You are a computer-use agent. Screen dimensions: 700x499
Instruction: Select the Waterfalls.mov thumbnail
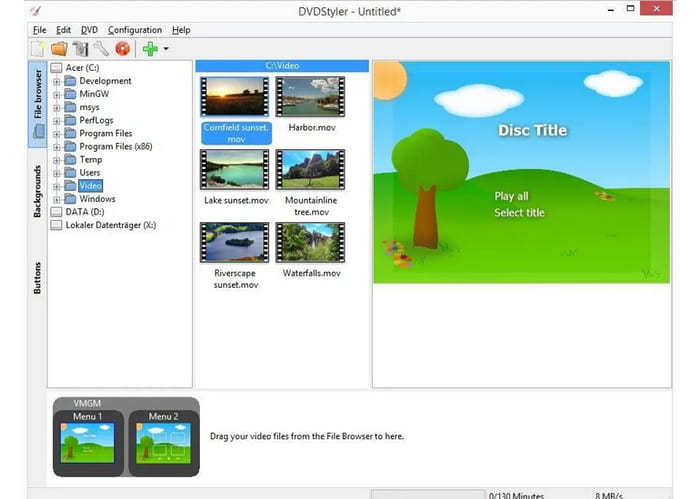pyautogui.click(x=310, y=242)
